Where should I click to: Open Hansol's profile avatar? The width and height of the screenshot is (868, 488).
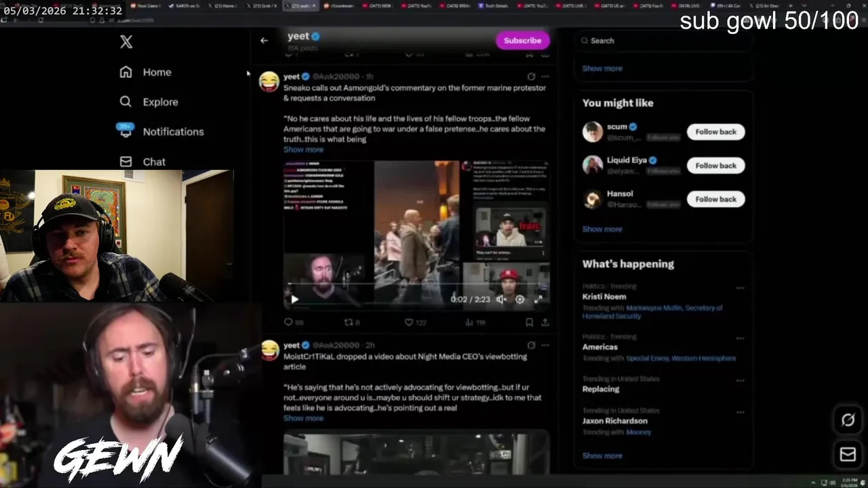point(593,199)
